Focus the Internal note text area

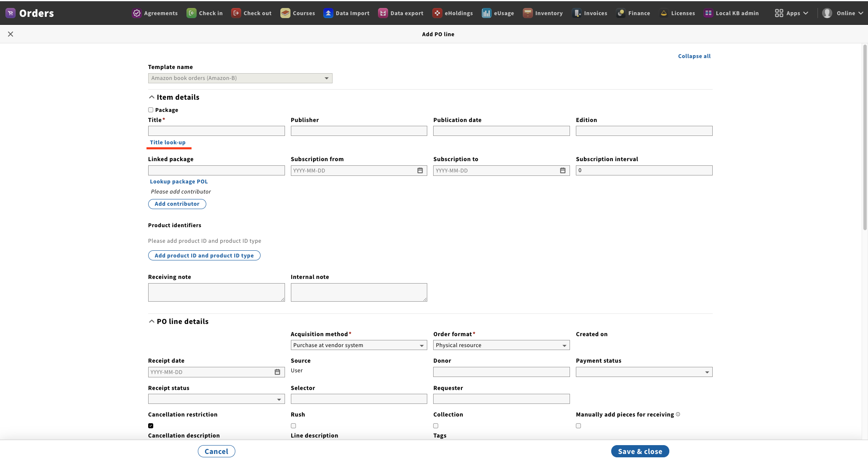[x=359, y=292]
